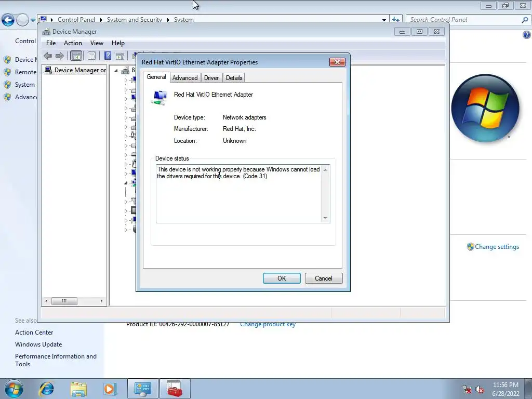Launch Internet Explorer from the taskbar
This screenshot has width=532, height=399.
[x=46, y=389]
